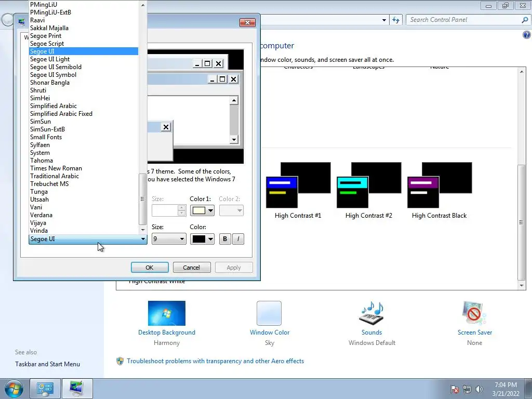532x399 pixels.
Task: Click font list scroll up arrow
Action: click(x=143, y=5)
